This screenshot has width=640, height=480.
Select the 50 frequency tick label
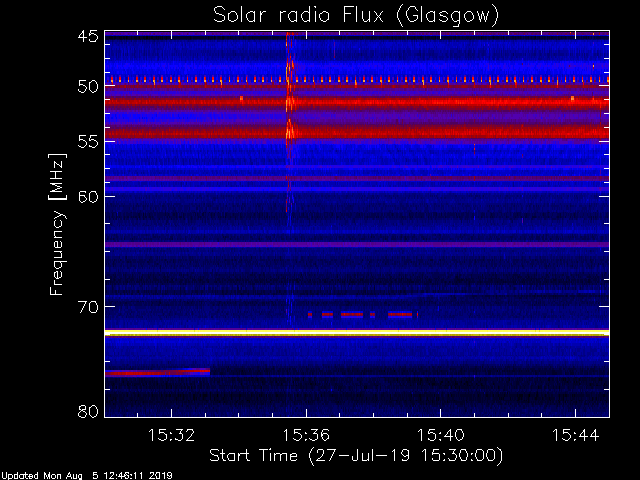(88, 87)
